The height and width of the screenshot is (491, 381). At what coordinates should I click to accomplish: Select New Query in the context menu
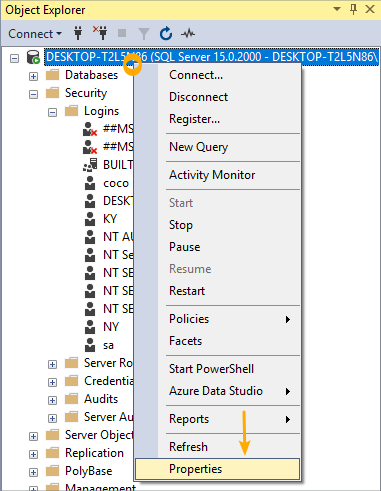pos(217,147)
